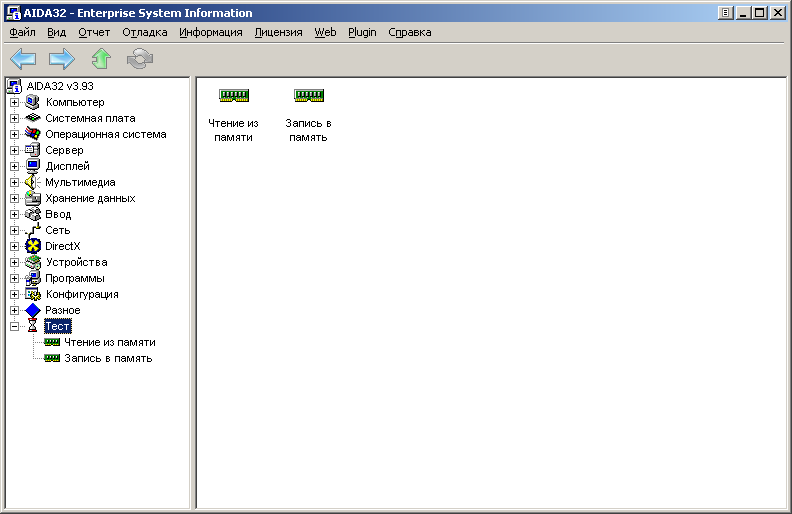Viewport: 792px width, 514px height.
Task: Click the Refresh toolbar icon
Action: point(140,59)
